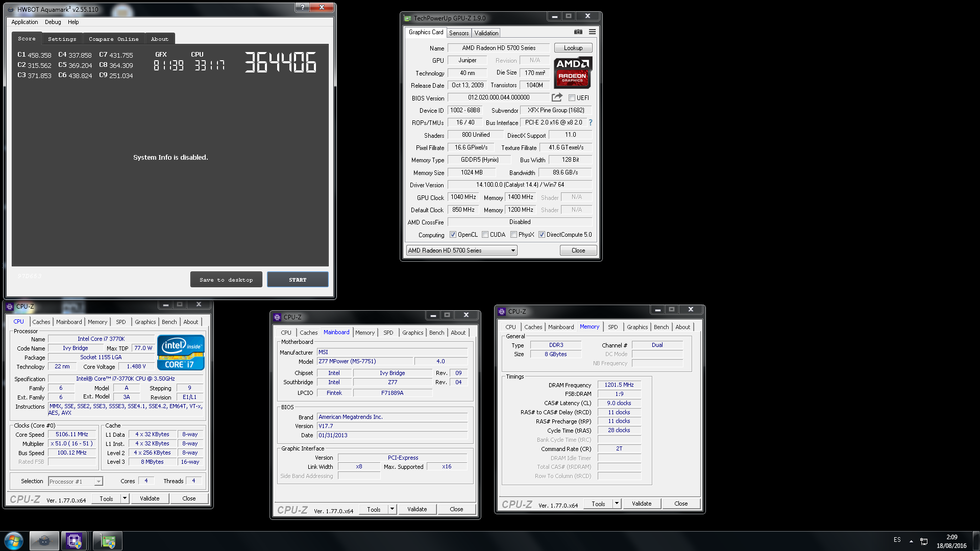Click the Aquamark title bar help button

tap(302, 7)
